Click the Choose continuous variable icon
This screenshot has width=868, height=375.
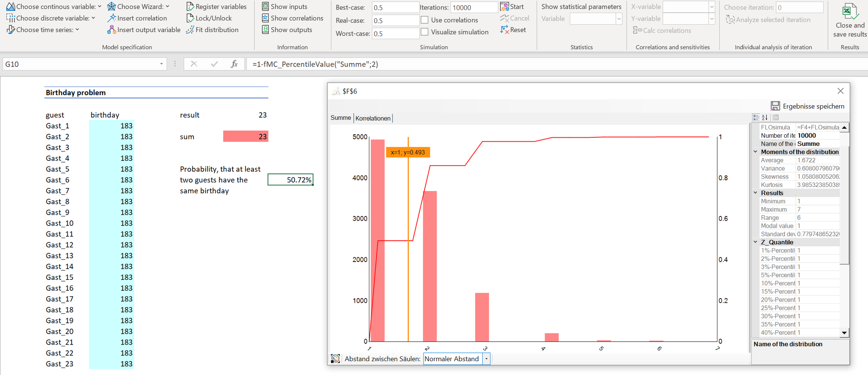10,7
